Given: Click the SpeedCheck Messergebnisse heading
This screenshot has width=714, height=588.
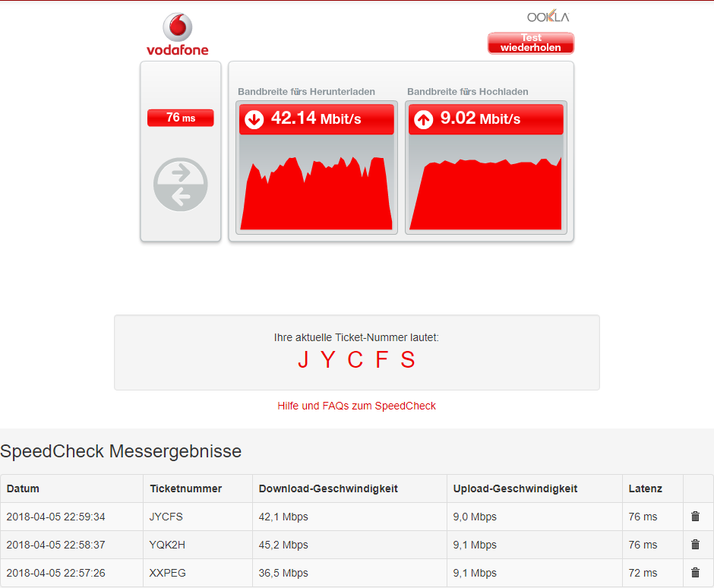Looking at the screenshot, I should tap(121, 451).
